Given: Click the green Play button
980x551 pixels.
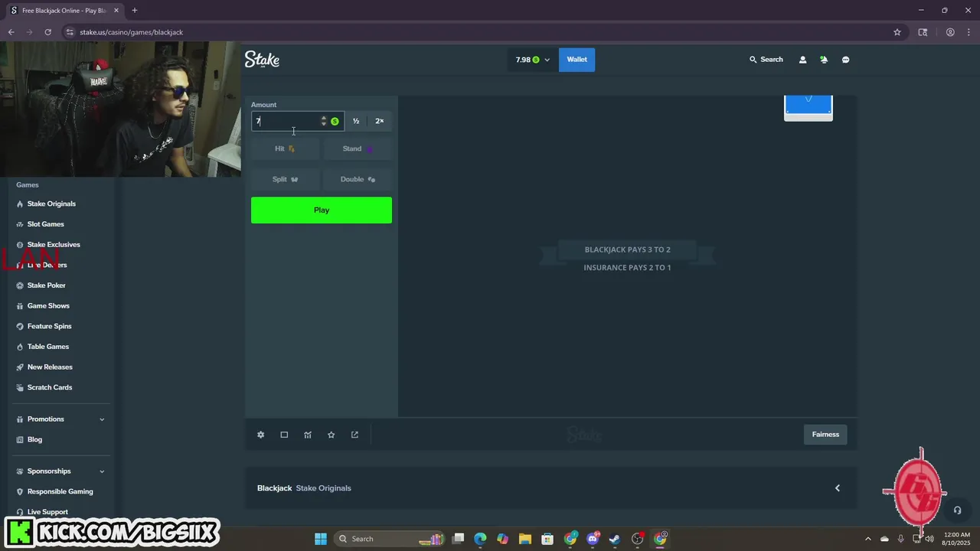Looking at the screenshot, I should click(x=322, y=210).
